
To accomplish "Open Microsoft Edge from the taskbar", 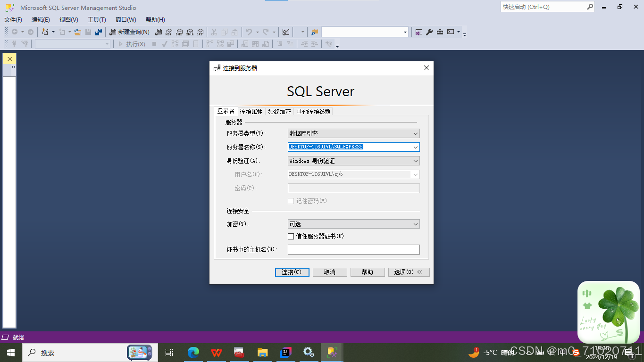I will click(x=193, y=353).
